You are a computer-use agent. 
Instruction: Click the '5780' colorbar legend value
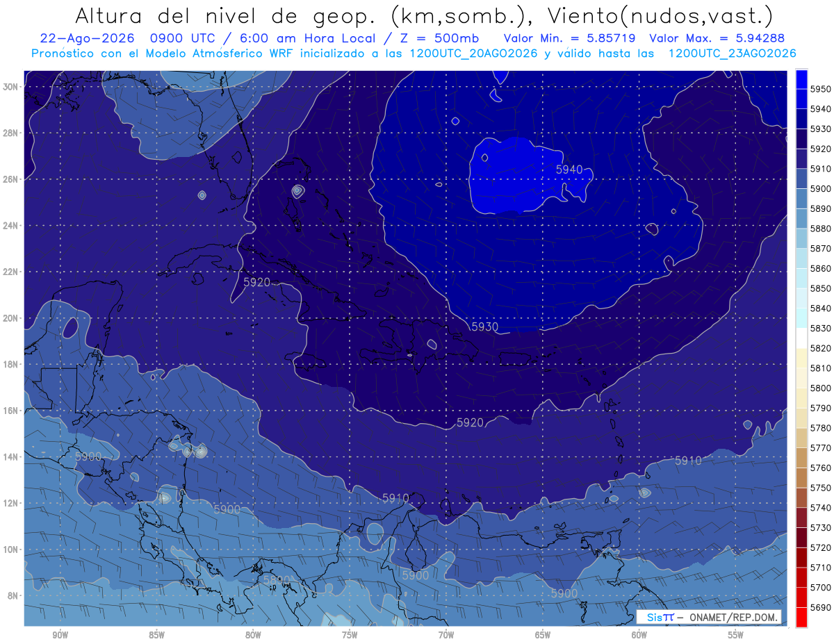pos(821,428)
